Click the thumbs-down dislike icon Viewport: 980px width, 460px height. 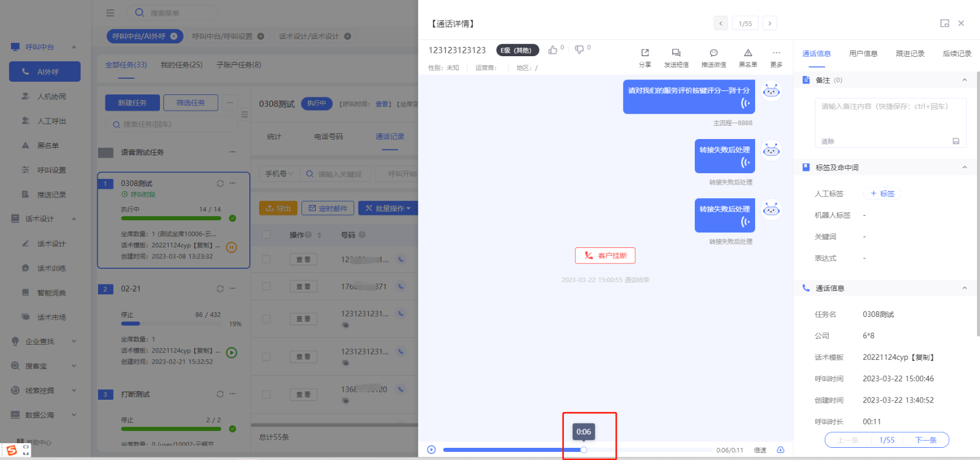coord(579,50)
